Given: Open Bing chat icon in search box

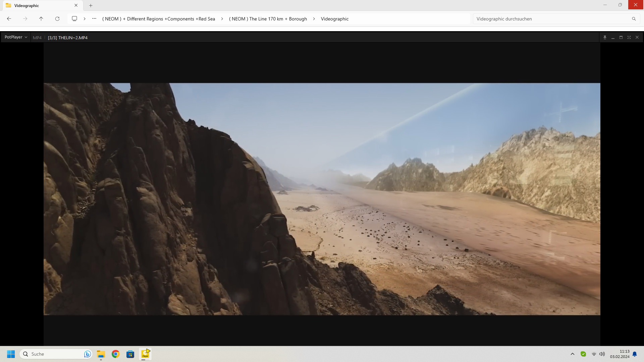Looking at the screenshot, I should click(87, 354).
